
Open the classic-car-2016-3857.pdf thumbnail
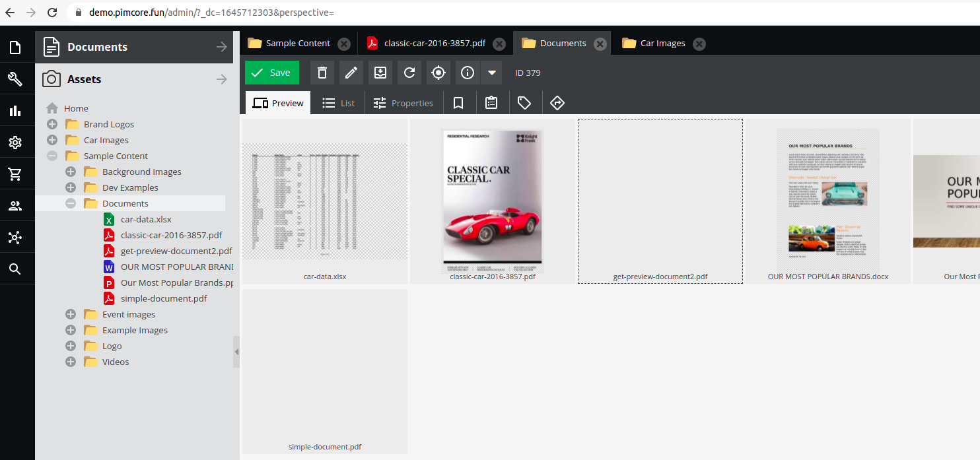pyautogui.click(x=492, y=201)
